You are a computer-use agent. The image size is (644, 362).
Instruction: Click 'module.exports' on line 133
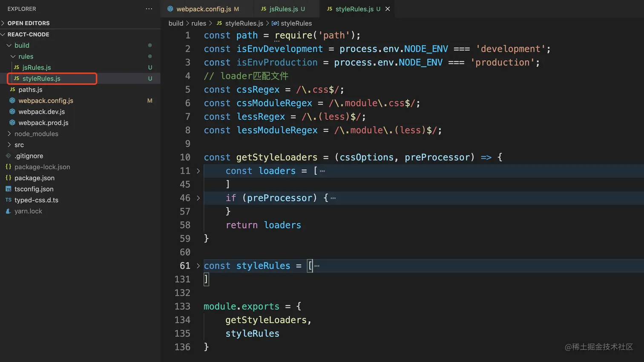[x=241, y=307]
